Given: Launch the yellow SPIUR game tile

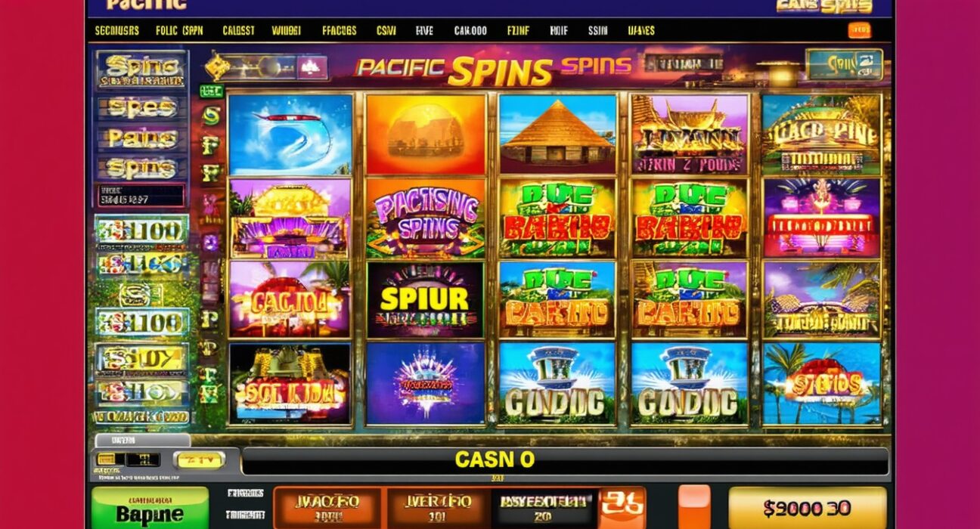Looking at the screenshot, I should coord(425,300).
